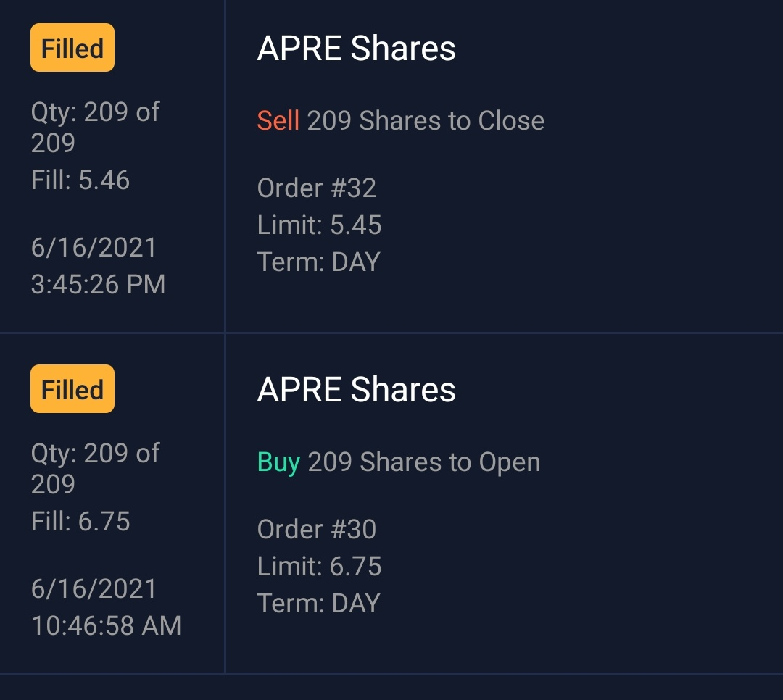
Task: Open the APRE Shares buy order title
Action: tap(356, 390)
